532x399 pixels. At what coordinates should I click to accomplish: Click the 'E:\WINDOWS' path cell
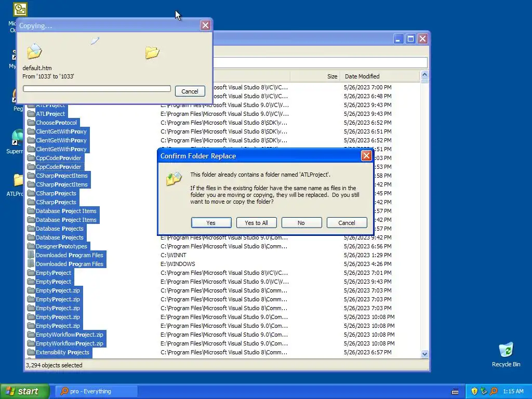point(178,263)
